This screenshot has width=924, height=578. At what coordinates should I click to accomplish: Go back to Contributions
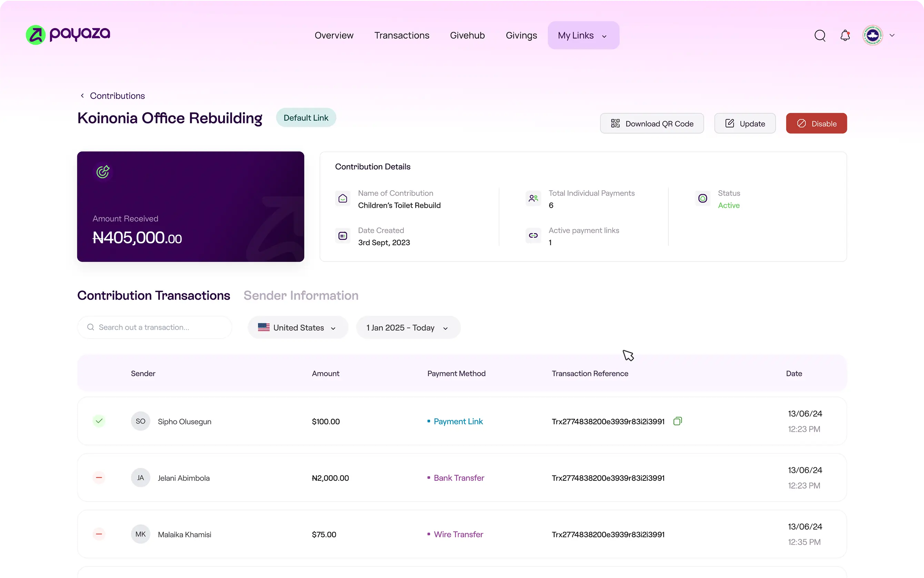click(117, 96)
